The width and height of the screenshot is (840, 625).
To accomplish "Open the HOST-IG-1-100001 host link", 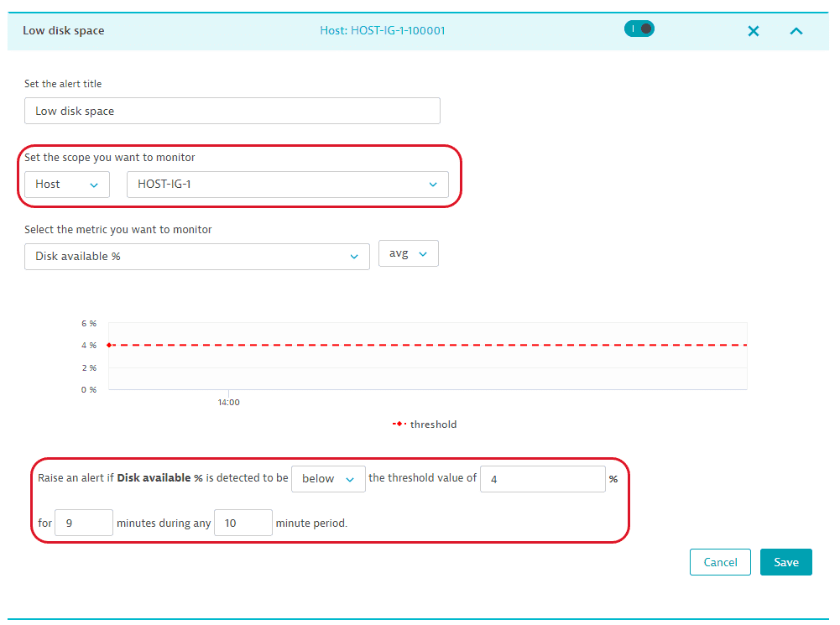I will [x=383, y=31].
